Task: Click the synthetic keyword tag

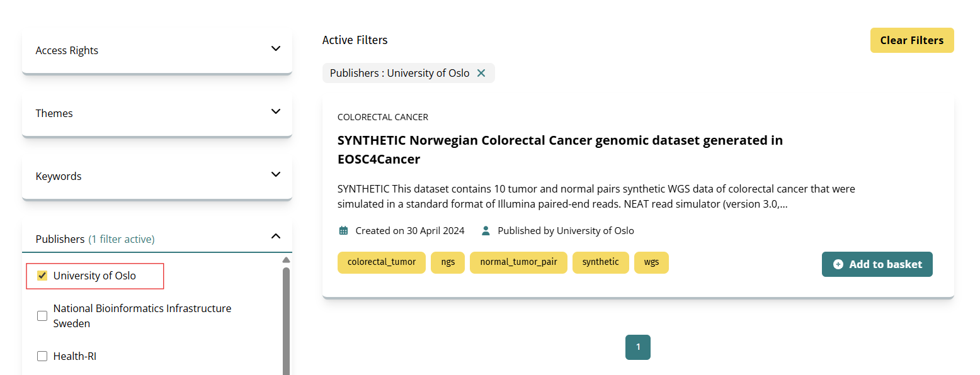Action: (x=601, y=262)
